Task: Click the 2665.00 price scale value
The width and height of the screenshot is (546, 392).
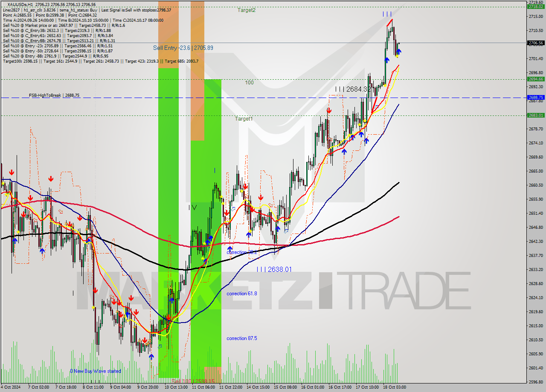Action: coord(536,171)
